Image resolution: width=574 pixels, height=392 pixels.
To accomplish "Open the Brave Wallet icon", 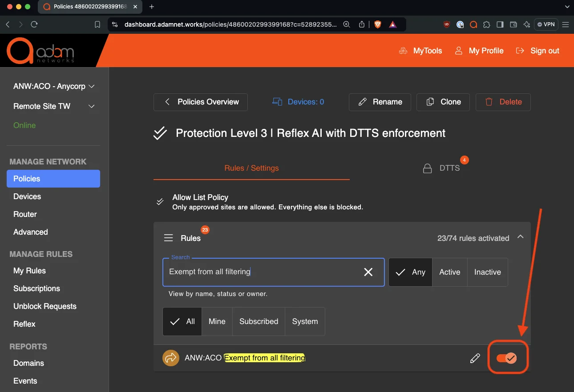I will click(x=513, y=24).
